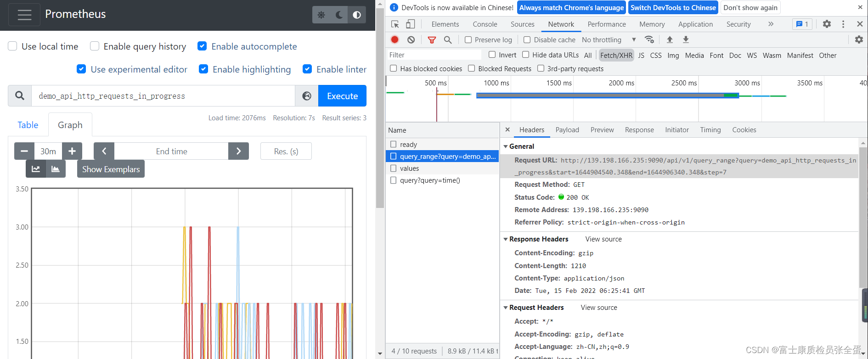Click Don't show again
Viewport: 868px width, 359px height.
point(750,7)
